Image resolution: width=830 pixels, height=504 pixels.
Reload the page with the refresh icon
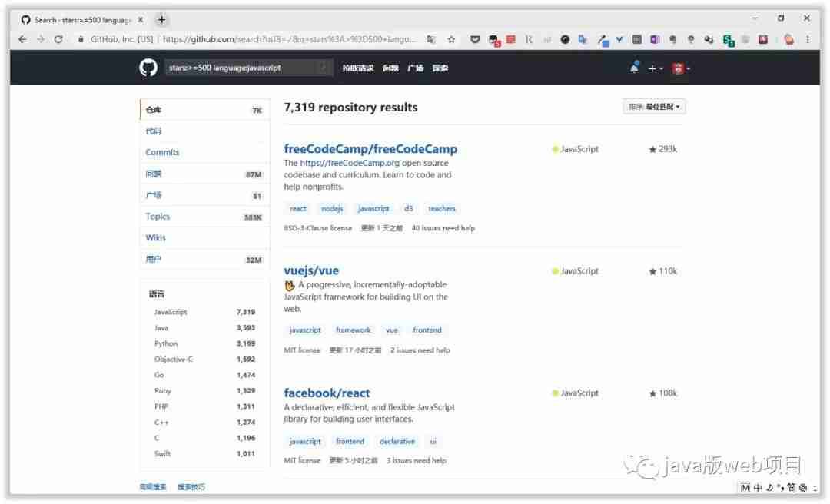coord(58,39)
